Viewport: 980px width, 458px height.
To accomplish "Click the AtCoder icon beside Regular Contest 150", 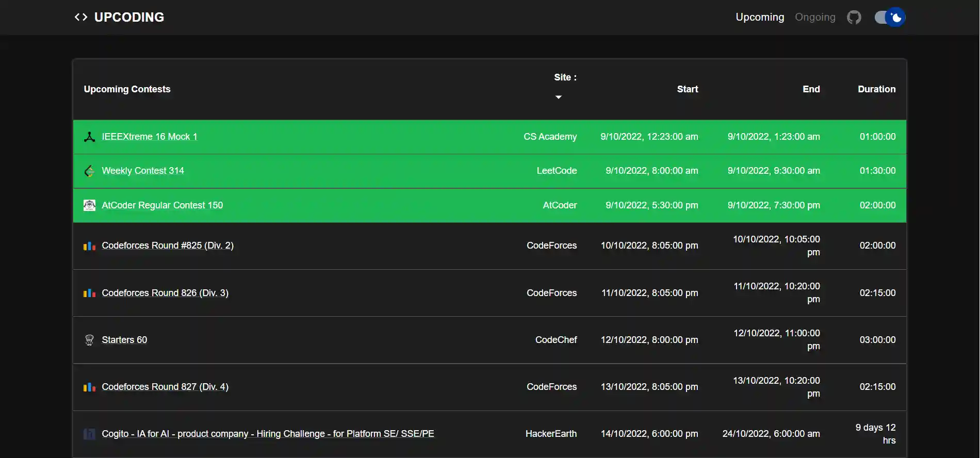I will pyautogui.click(x=89, y=205).
